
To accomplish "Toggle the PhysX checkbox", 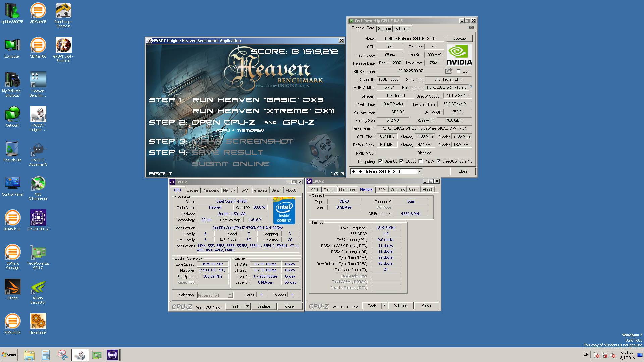I will click(x=420, y=161).
